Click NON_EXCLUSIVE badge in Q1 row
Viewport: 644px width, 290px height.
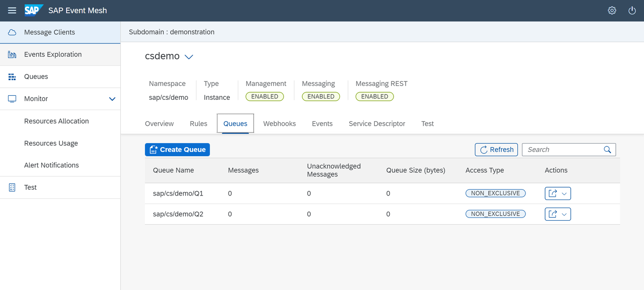[x=496, y=193]
